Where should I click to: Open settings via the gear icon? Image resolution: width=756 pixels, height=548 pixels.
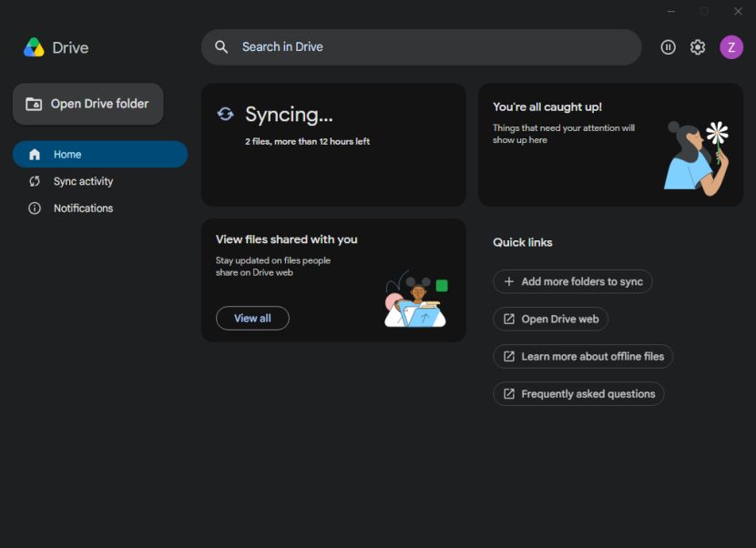tap(697, 47)
